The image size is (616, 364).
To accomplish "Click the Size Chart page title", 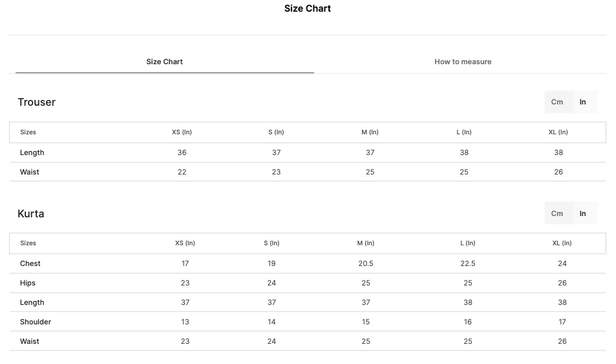I will pos(308,8).
